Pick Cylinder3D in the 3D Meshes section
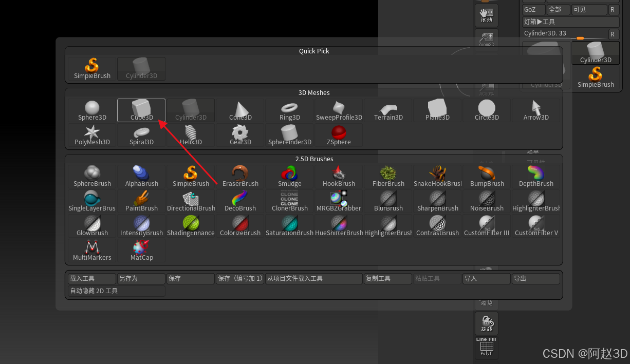The width and height of the screenshot is (630, 364). click(191, 110)
